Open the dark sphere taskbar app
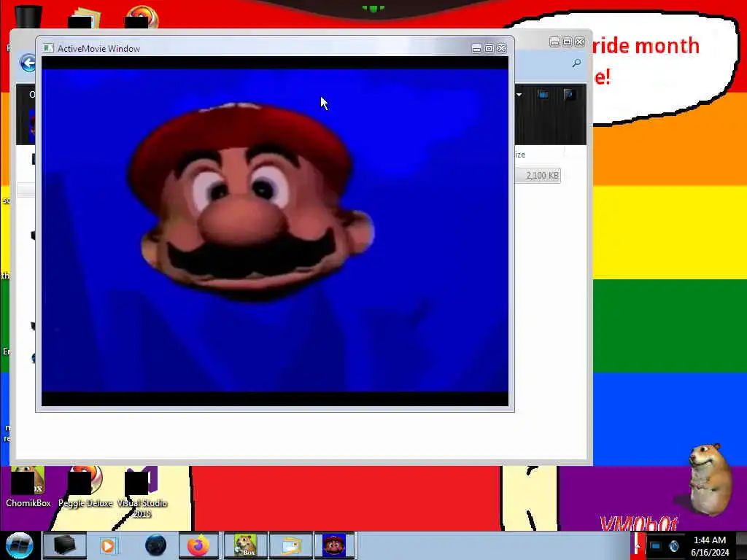 [155, 545]
